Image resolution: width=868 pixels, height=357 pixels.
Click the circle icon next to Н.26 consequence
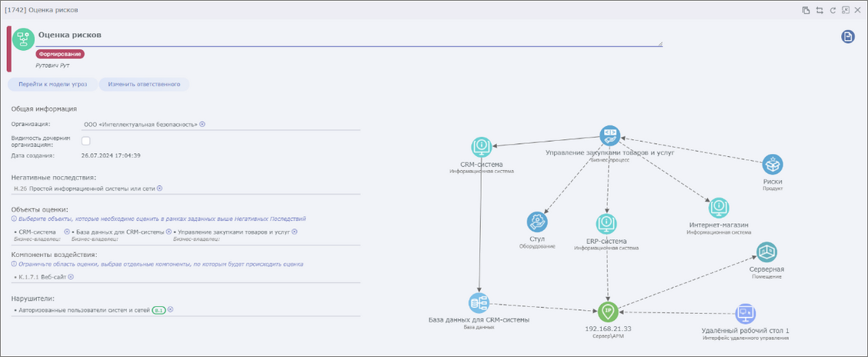[x=160, y=188]
